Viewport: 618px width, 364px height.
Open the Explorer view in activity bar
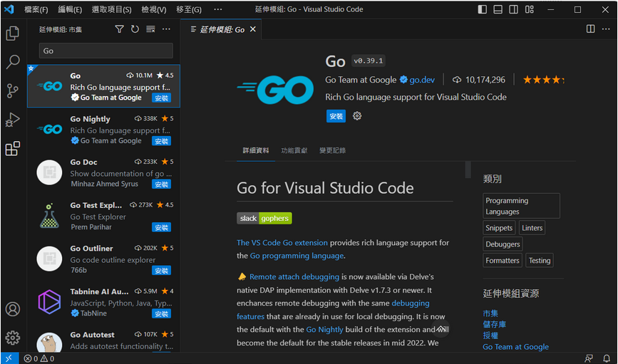tap(13, 33)
